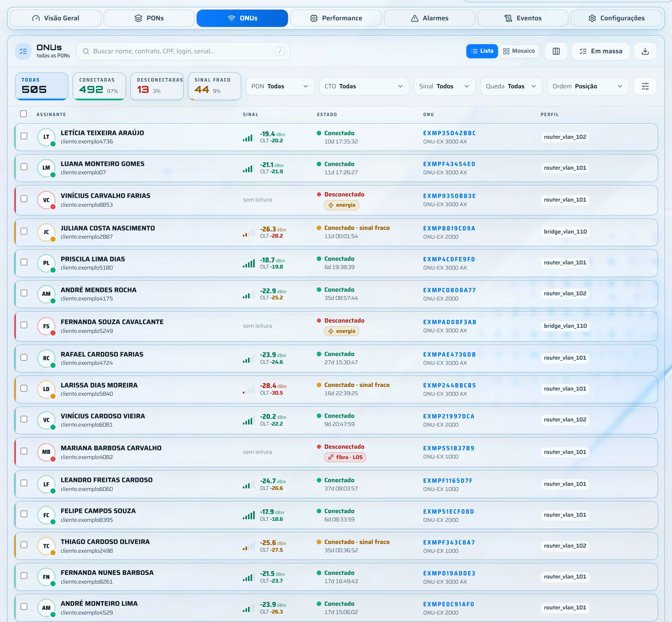Select the Todas 505 filter card

click(x=42, y=87)
